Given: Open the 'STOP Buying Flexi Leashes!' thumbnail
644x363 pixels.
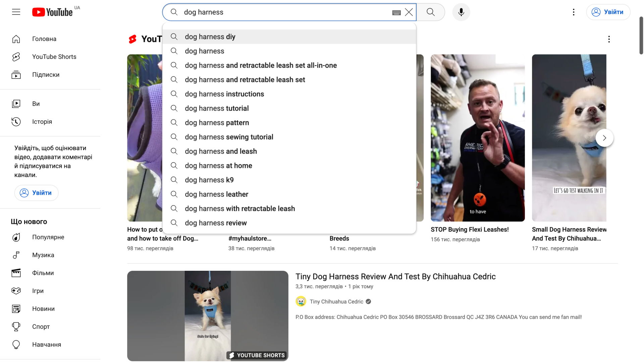Looking at the screenshot, I should (477, 138).
